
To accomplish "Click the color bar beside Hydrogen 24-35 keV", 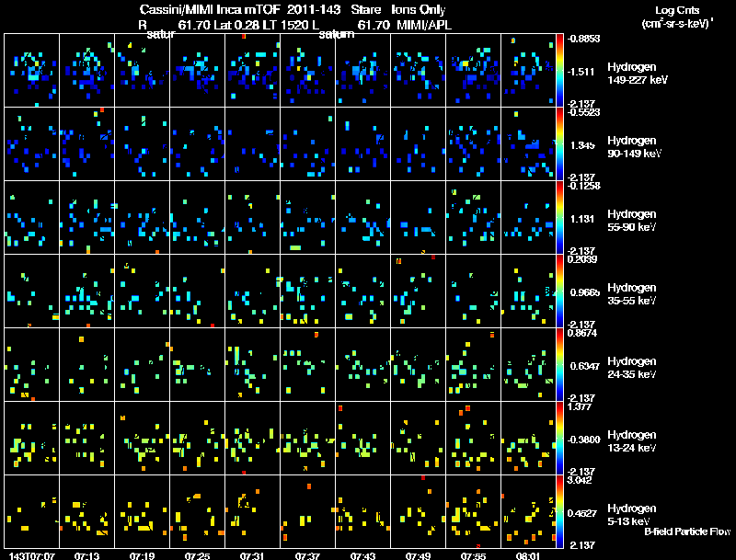I will 559,365.
